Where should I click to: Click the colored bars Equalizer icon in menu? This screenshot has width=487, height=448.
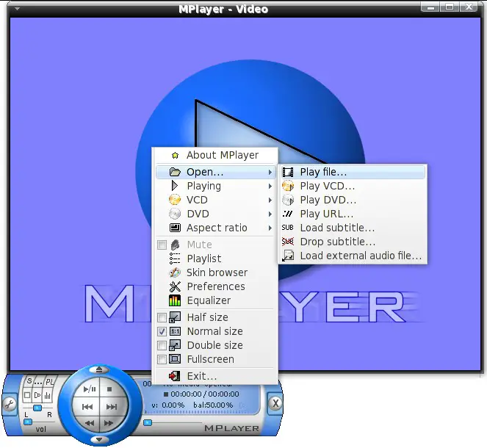175,300
